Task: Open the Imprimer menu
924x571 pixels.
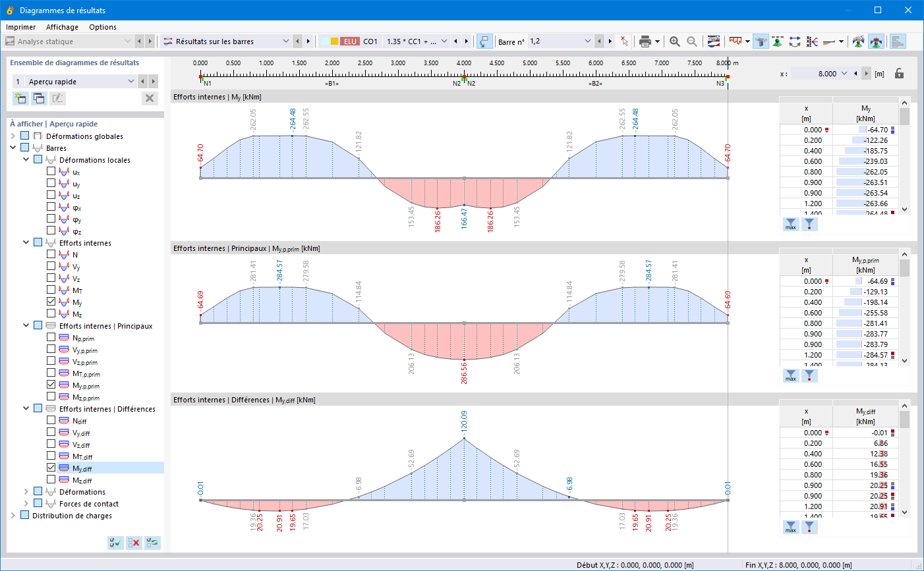Action: 21,27
